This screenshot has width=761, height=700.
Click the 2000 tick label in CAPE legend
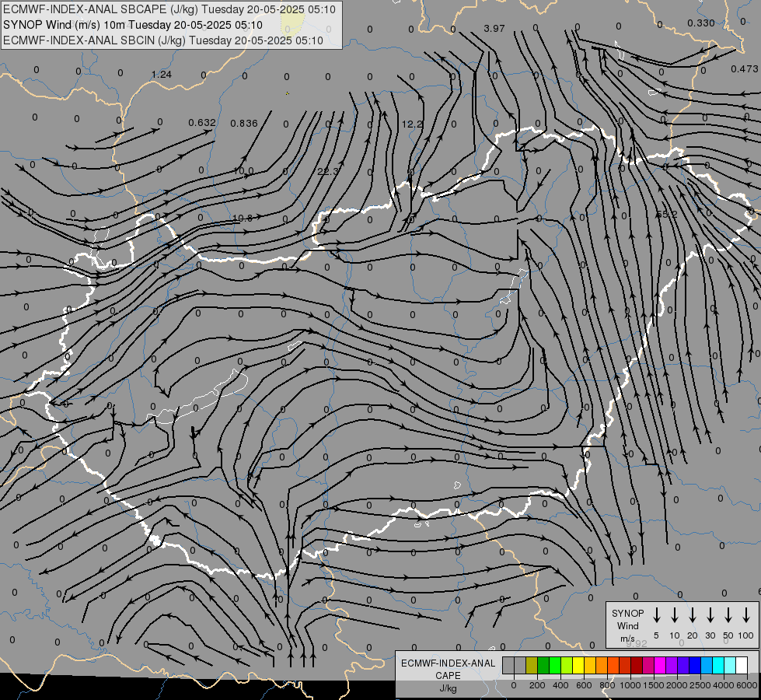[x=677, y=685]
